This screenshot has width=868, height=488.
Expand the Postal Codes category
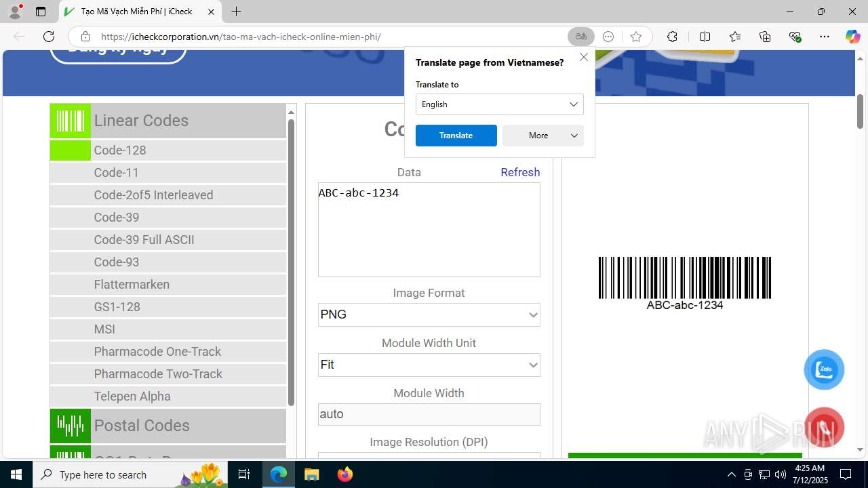[168, 426]
